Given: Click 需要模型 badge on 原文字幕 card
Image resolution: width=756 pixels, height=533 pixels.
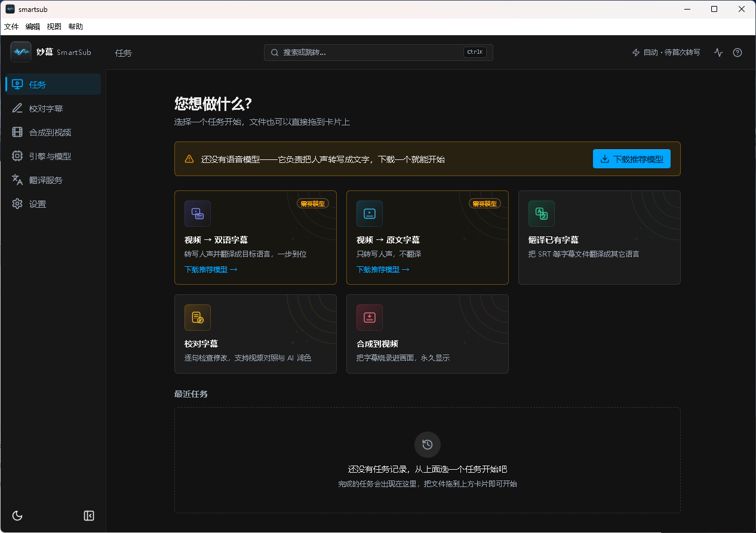Looking at the screenshot, I should point(485,204).
